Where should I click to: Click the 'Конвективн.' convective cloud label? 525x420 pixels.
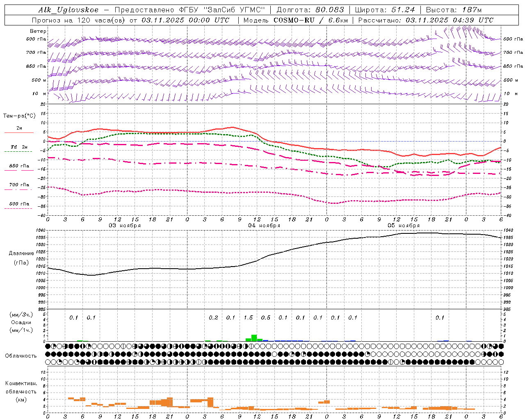(21, 383)
